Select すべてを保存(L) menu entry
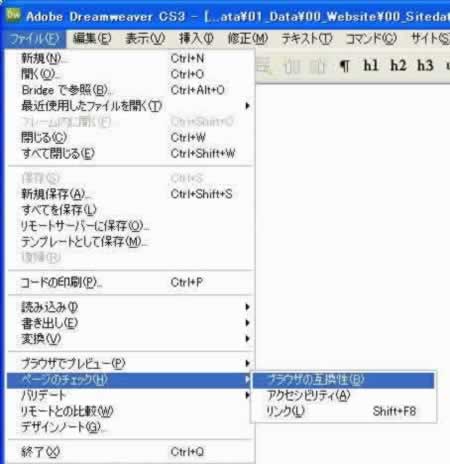The height and width of the screenshot is (464, 450). click(x=131, y=210)
